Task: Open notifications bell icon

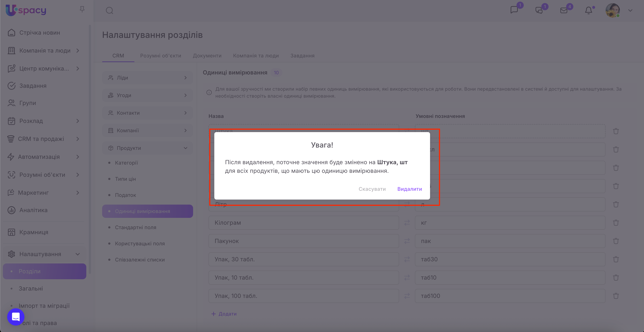Action: [x=588, y=10]
